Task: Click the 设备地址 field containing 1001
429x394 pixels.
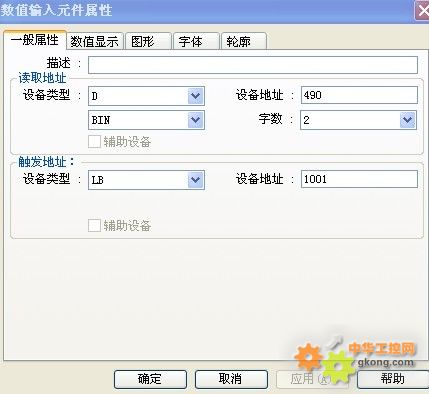Action: tap(359, 179)
